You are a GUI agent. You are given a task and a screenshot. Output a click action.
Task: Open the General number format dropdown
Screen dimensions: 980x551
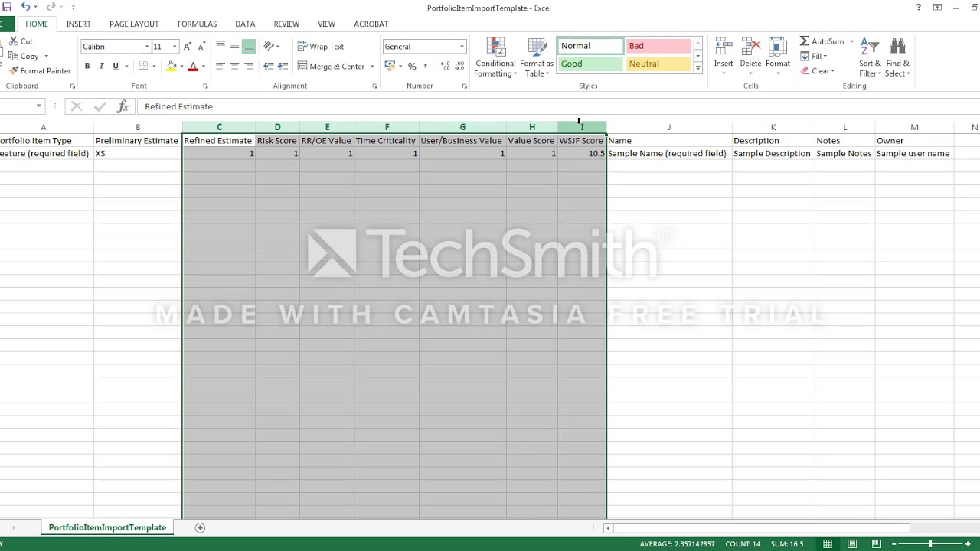pos(462,47)
